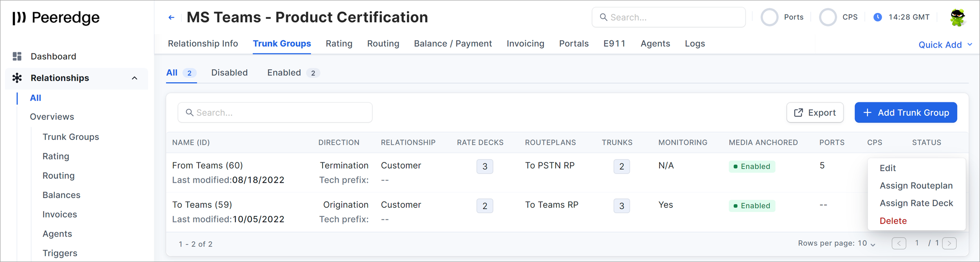Viewport: 980px width, 262px height.
Task: Switch to the Rating tab
Action: coord(339,44)
